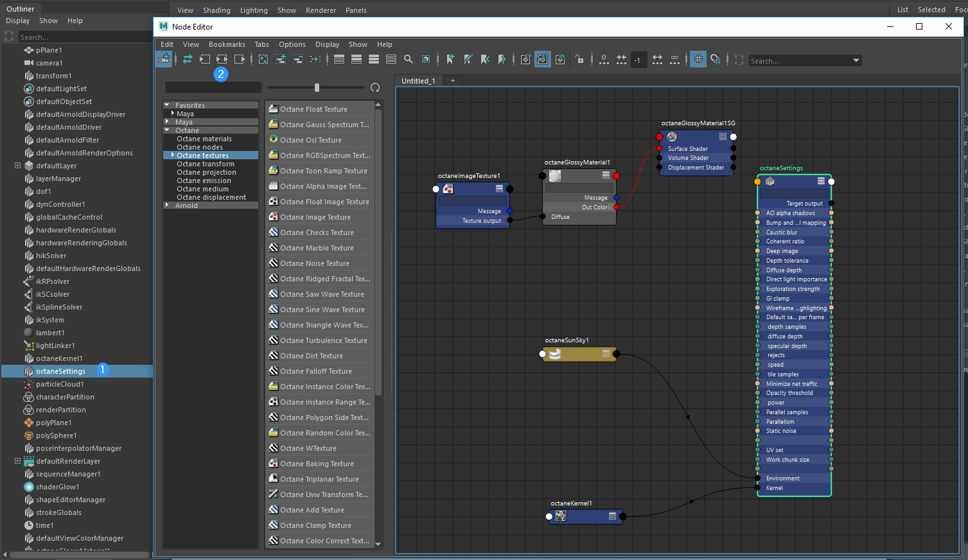Adjust the node icon size slider

(x=317, y=87)
